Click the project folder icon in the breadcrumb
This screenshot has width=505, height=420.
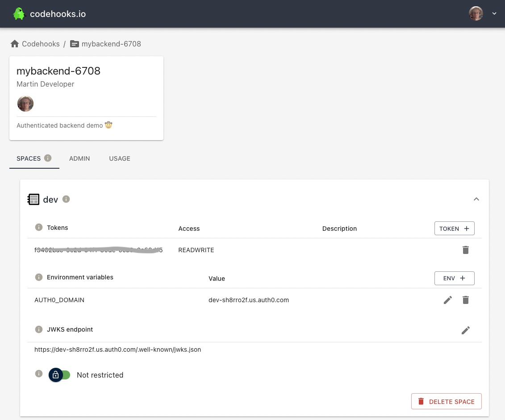pyautogui.click(x=75, y=44)
